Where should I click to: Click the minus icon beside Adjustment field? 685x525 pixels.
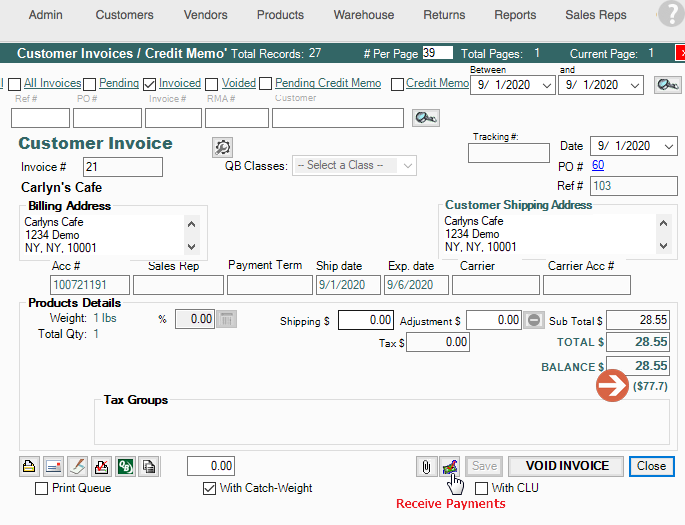[535, 320]
